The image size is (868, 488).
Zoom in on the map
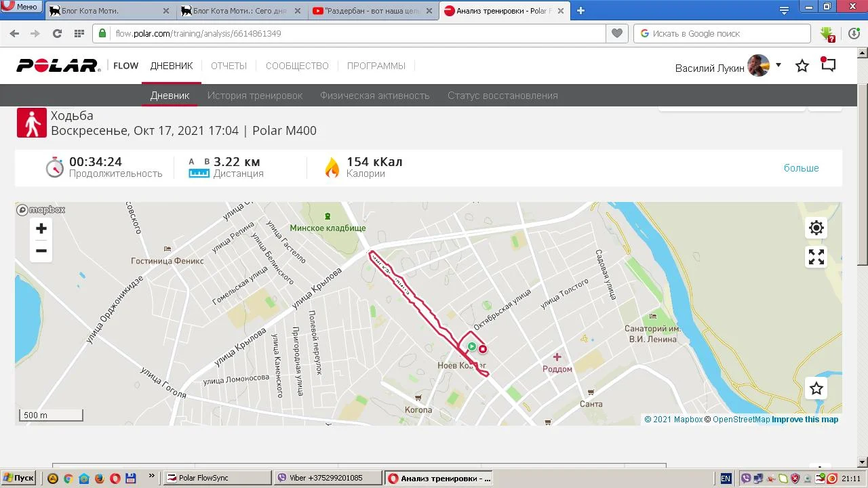tap(41, 228)
